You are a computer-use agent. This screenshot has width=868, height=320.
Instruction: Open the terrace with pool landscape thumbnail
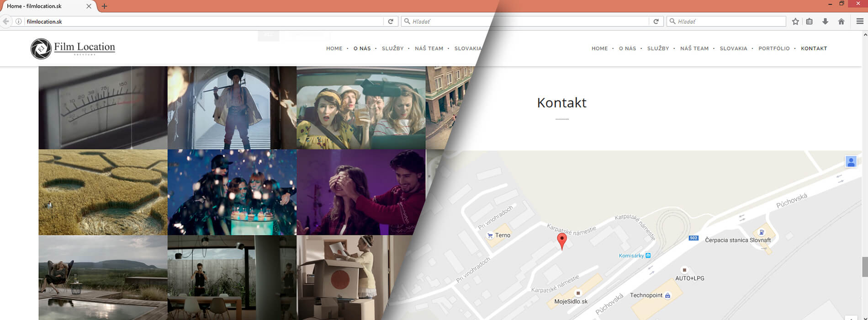(x=103, y=278)
